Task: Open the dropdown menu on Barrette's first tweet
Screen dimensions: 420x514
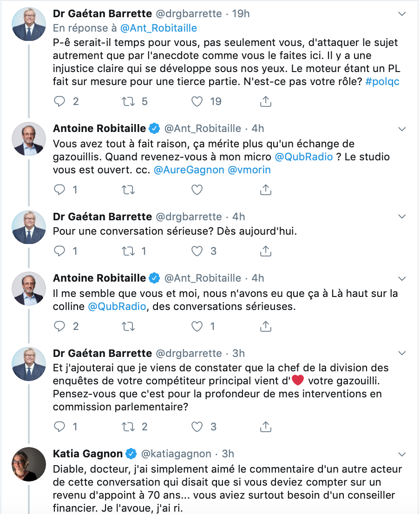Action: pos(402,14)
